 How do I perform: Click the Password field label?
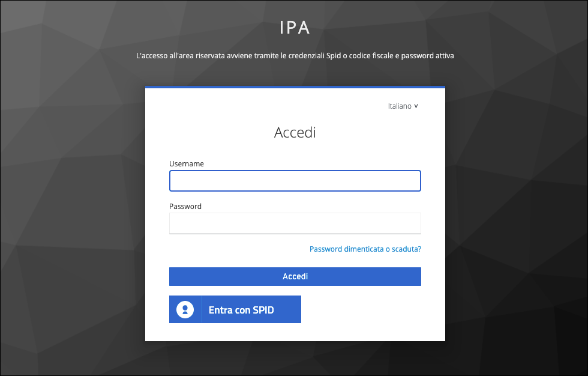(x=185, y=206)
